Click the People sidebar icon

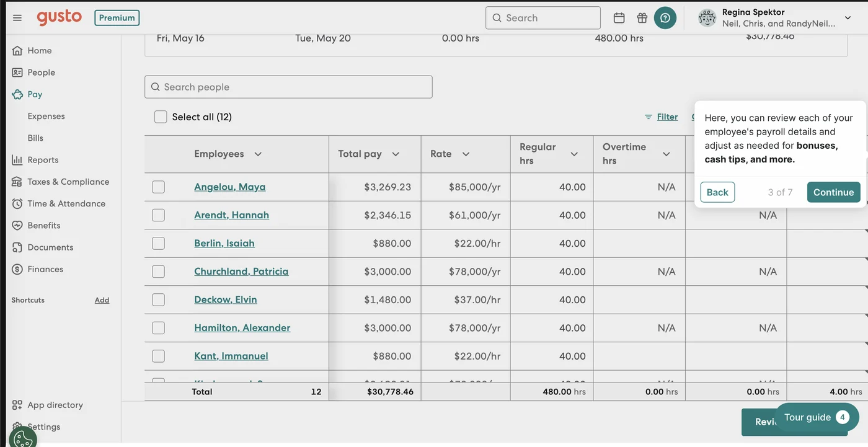point(17,73)
